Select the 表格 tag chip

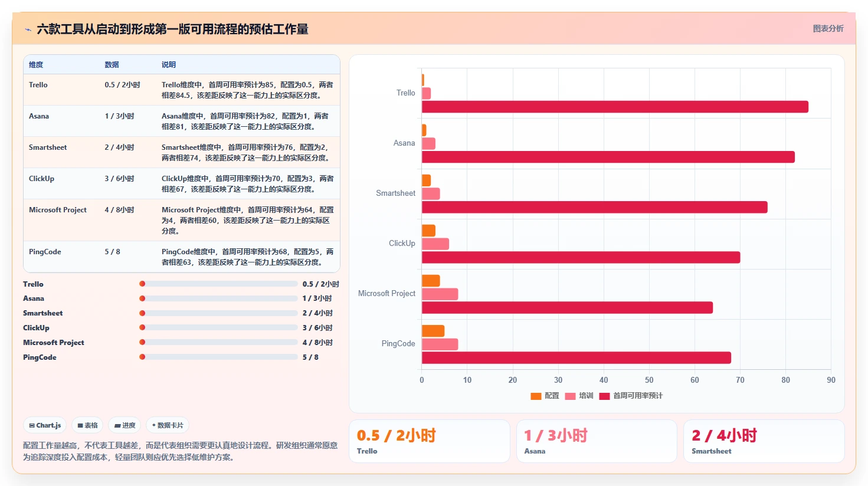[87, 425]
